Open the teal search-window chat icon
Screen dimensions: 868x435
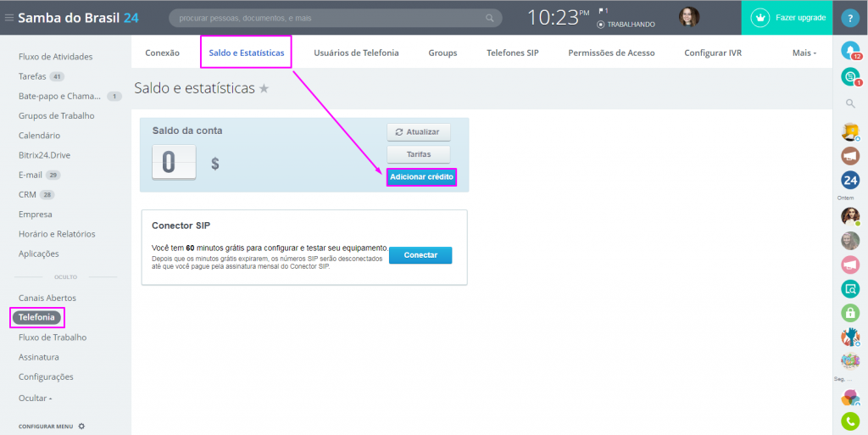pos(850,289)
